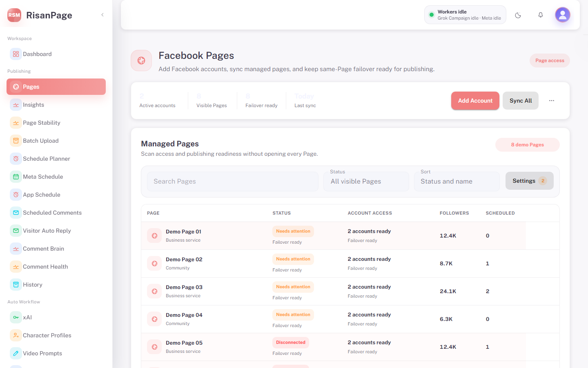This screenshot has height=368, width=588.
Task: Click the 8.7K followers value
Action: pos(446,263)
